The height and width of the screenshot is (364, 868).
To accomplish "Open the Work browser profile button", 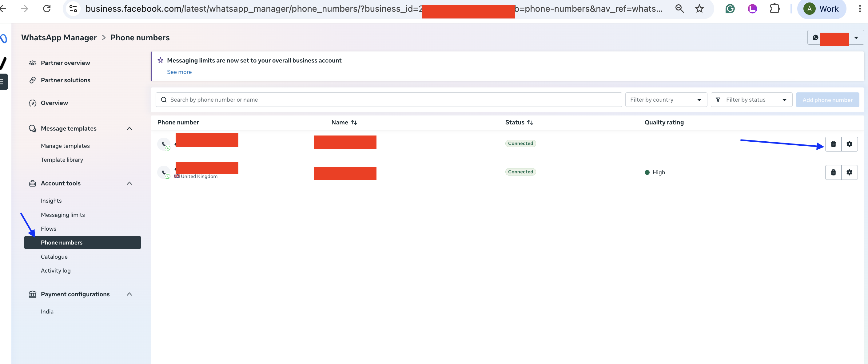I will click(x=821, y=9).
